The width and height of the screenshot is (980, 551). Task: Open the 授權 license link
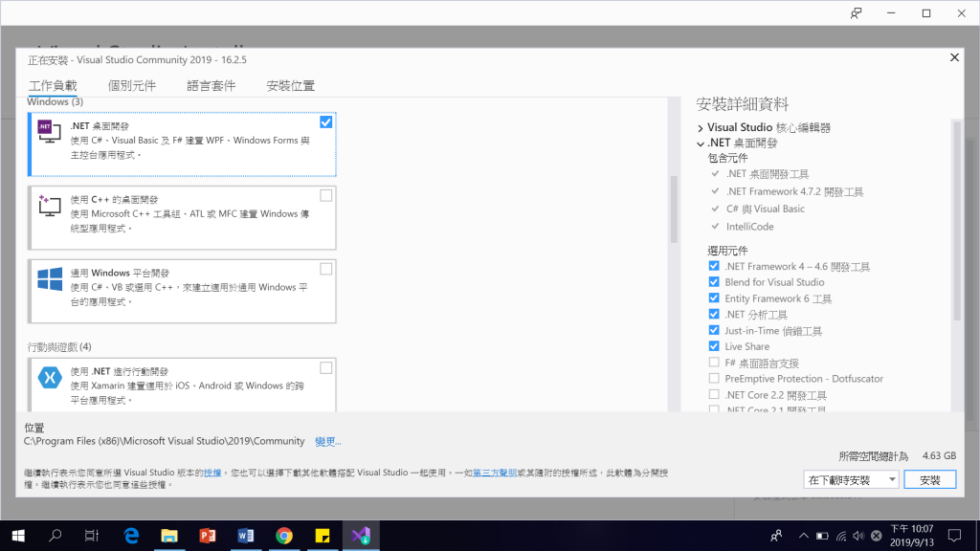(x=212, y=473)
